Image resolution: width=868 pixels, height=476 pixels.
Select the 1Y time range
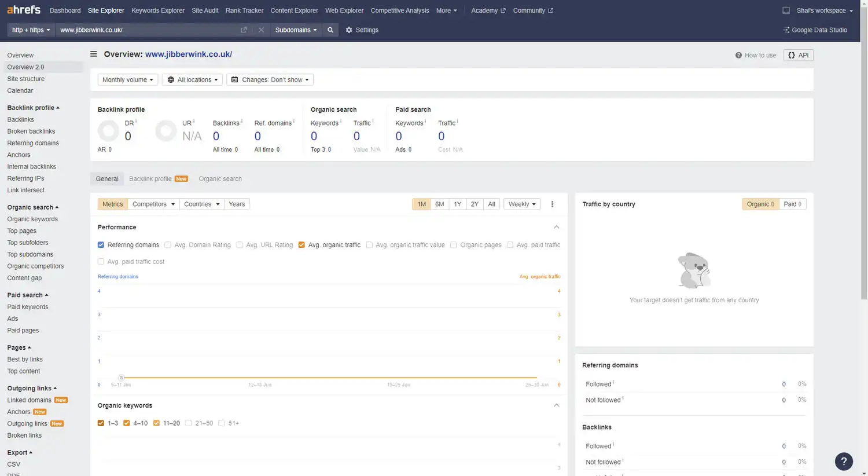pos(457,204)
